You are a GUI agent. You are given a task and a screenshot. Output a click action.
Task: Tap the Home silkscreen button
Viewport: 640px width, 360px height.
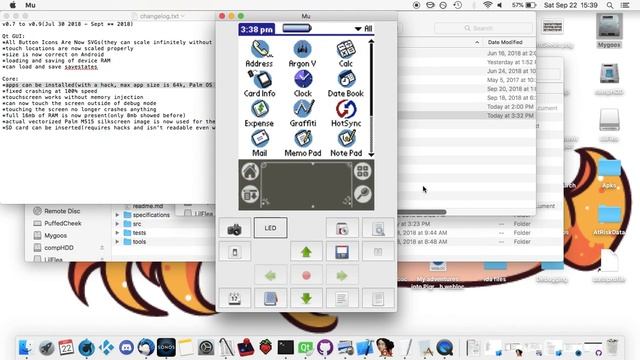[x=250, y=171]
